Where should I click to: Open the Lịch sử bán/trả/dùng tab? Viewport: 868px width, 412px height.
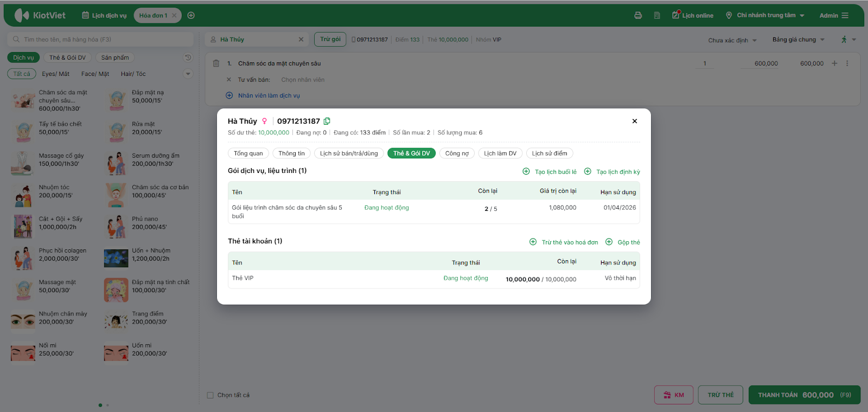tap(349, 153)
